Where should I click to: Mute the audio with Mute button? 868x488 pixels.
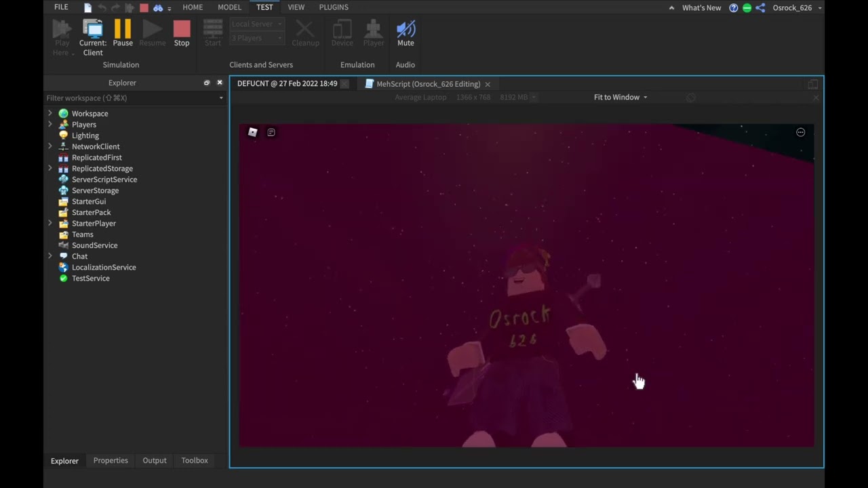pyautogui.click(x=406, y=34)
